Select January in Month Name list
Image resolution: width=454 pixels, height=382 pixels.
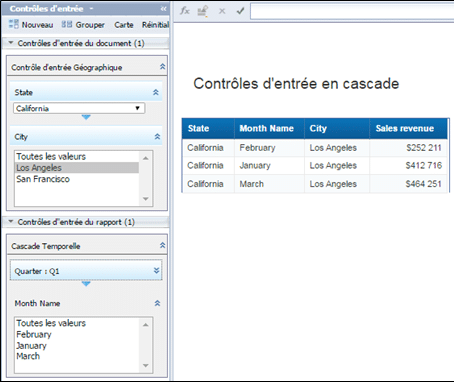click(31, 346)
